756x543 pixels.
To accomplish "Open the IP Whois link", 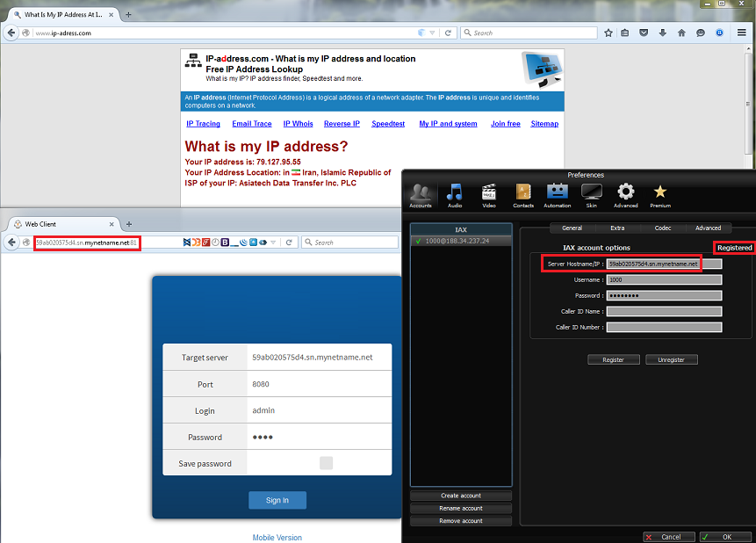I will click(x=298, y=124).
